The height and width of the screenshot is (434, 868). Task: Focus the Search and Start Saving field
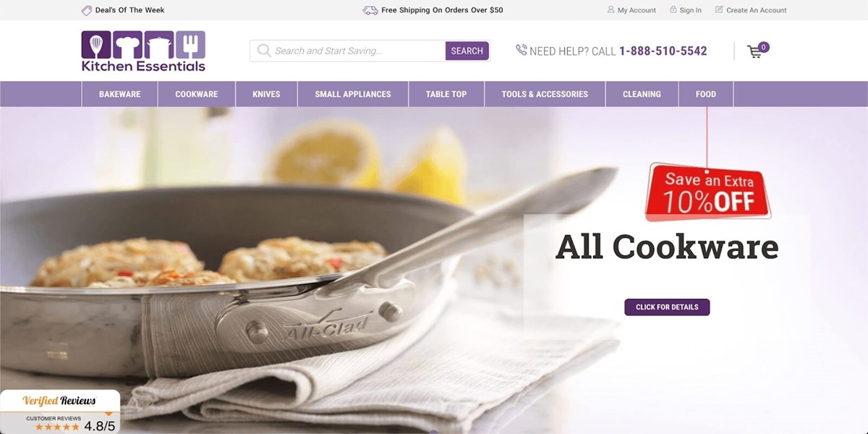(x=348, y=51)
